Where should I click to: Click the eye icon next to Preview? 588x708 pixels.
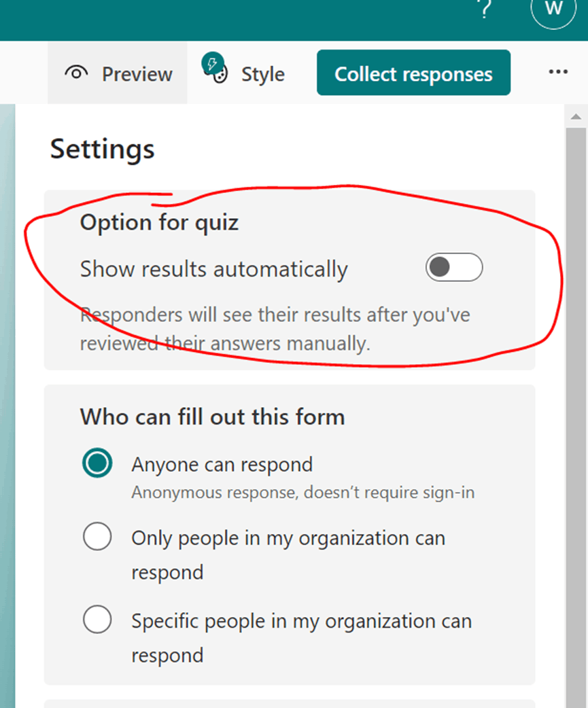[76, 73]
